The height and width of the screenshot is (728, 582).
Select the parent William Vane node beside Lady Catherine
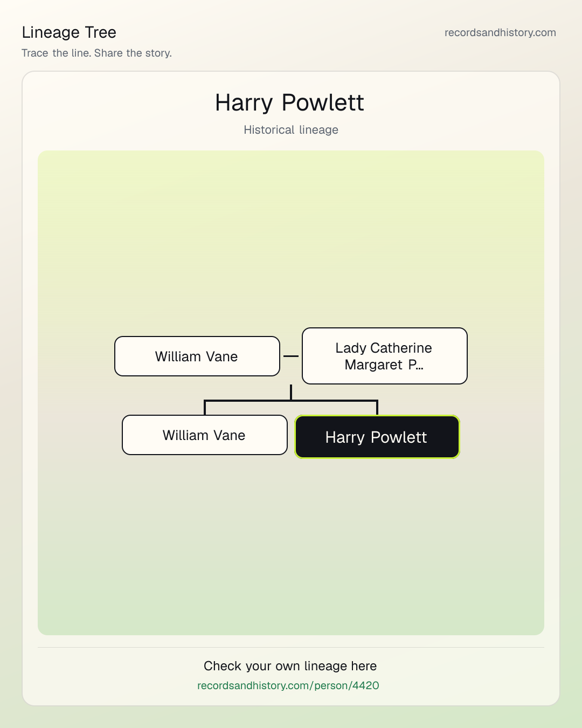click(x=197, y=356)
